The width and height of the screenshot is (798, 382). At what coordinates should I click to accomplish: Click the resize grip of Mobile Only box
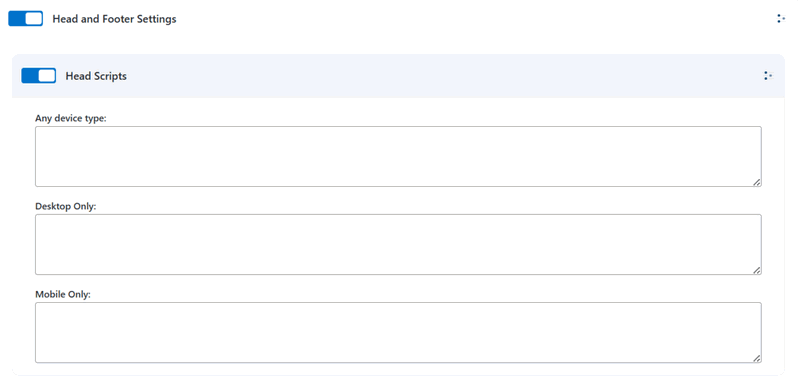click(x=757, y=358)
